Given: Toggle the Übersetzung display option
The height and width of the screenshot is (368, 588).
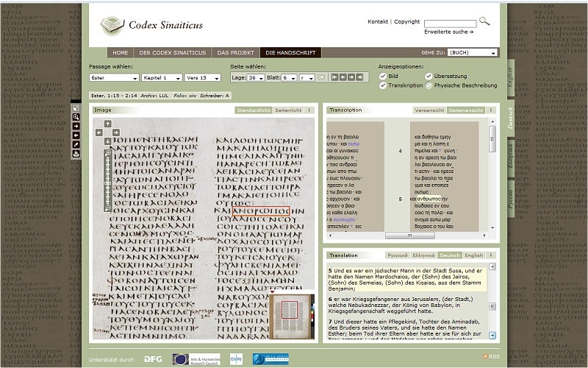Looking at the screenshot, I should coord(429,76).
